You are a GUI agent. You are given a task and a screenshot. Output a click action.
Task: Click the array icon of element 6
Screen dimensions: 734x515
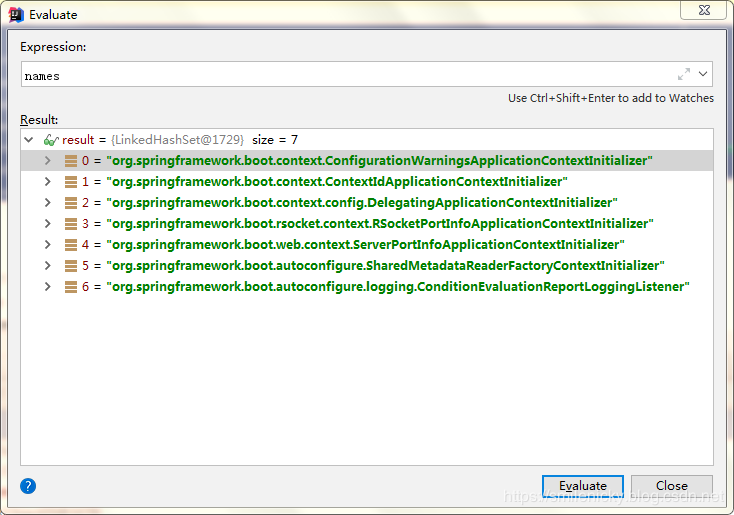[x=71, y=287]
